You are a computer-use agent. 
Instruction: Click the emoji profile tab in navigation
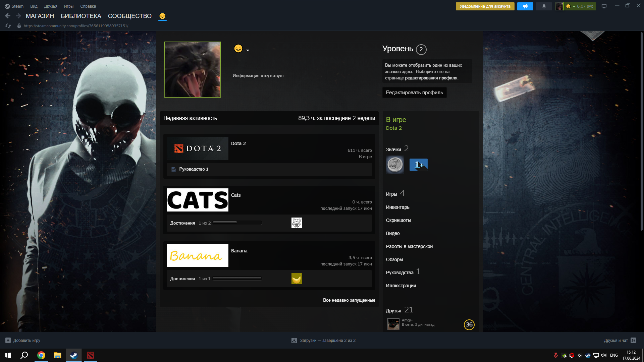point(162,16)
